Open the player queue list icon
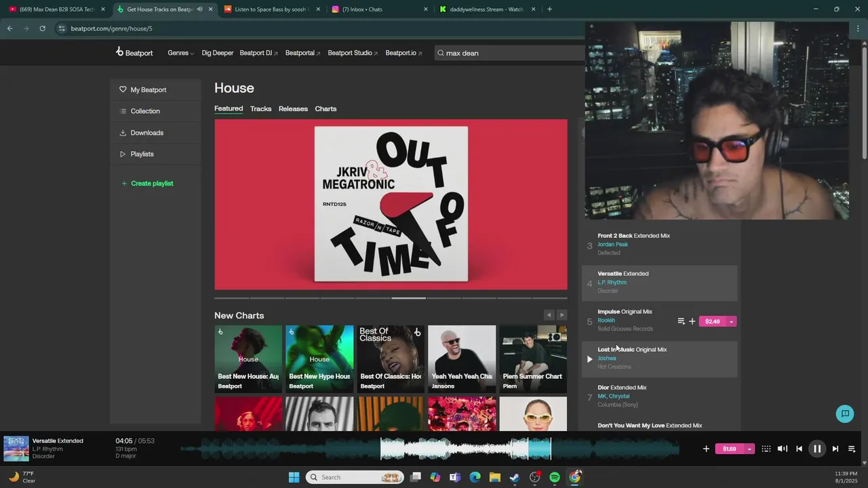The width and height of the screenshot is (868, 488). (852, 449)
